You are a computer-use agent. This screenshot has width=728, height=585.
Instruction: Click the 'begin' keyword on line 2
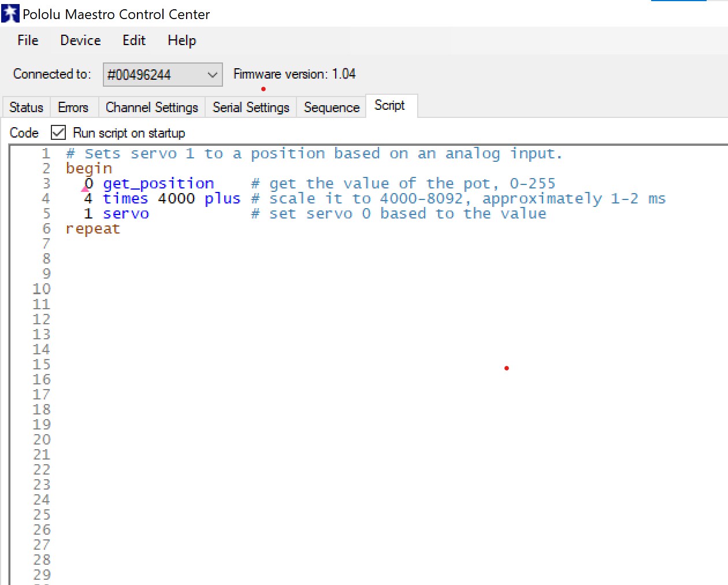pyautogui.click(x=89, y=168)
